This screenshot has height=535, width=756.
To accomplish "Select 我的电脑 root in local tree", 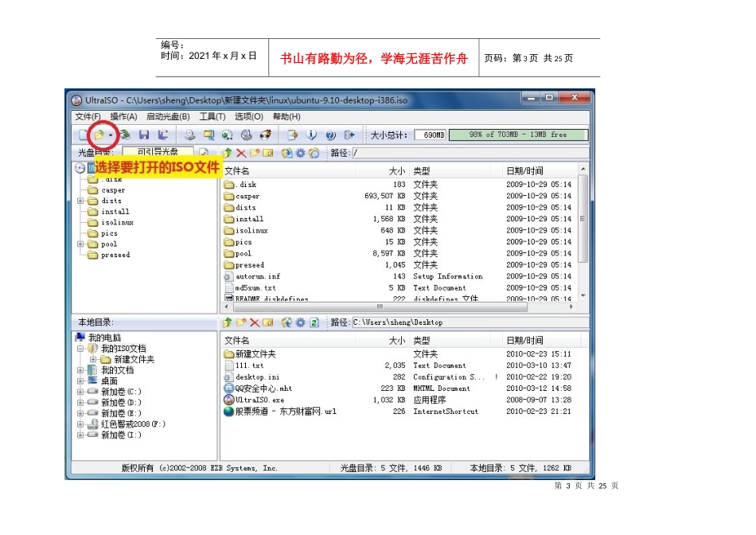I will click(99, 338).
